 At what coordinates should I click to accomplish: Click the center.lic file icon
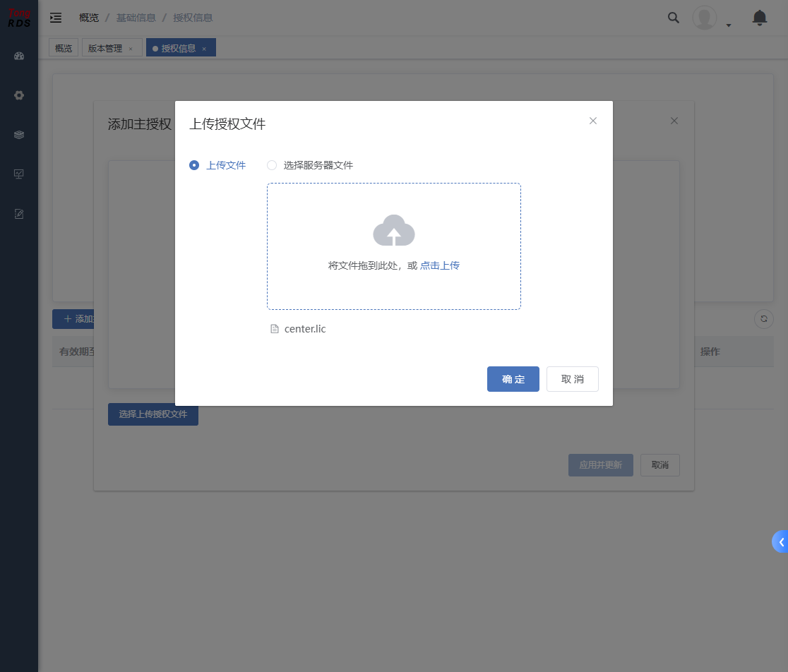tap(275, 329)
